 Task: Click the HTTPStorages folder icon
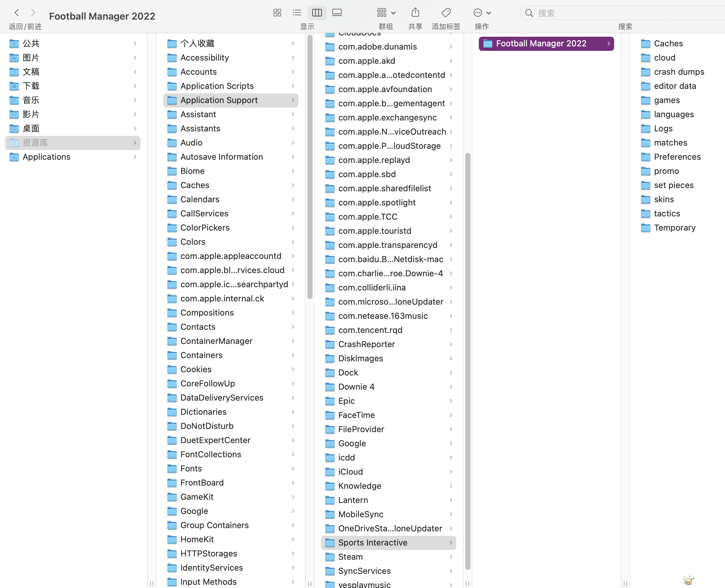[x=172, y=554]
